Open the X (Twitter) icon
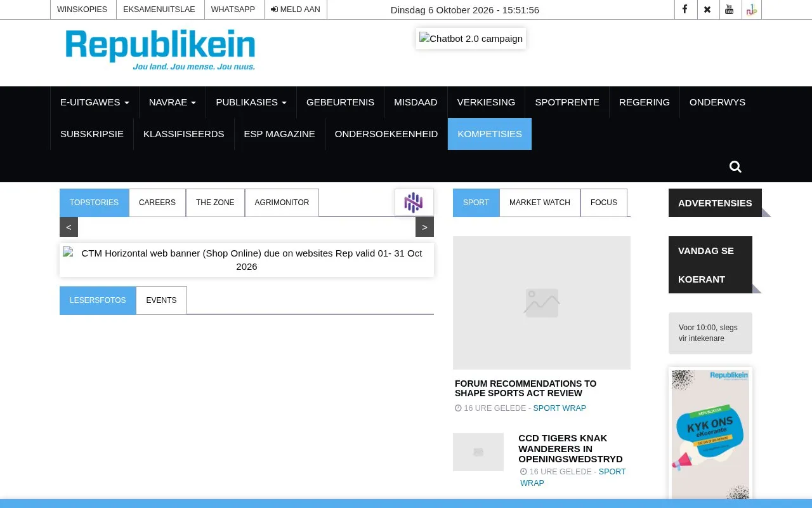The image size is (812, 508). 708,10
